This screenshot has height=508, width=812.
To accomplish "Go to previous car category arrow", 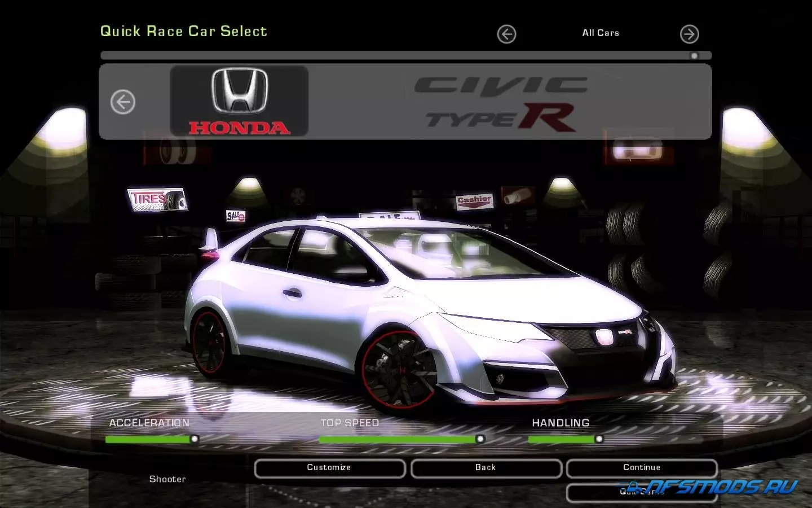I will click(506, 34).
